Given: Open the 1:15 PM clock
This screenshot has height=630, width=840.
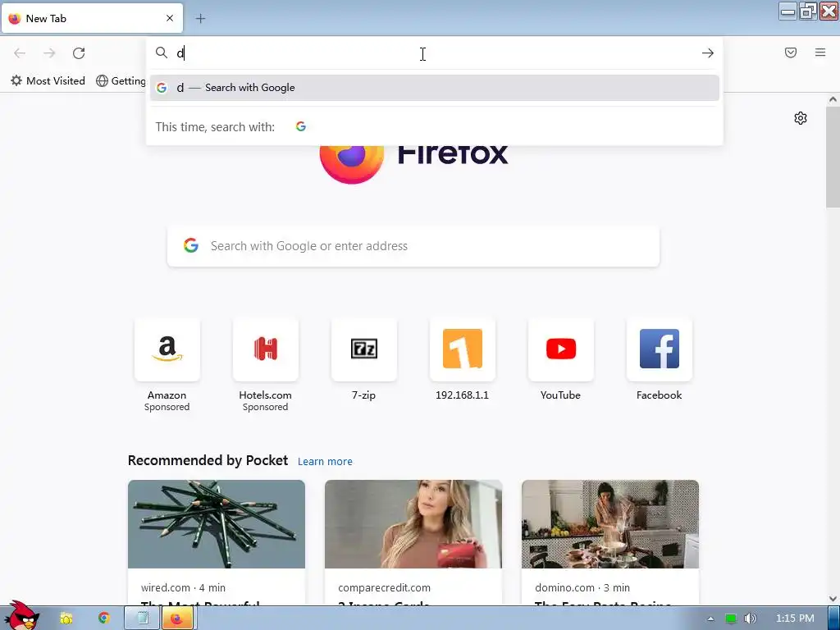Looking at the screenshot, I should 795,619.
